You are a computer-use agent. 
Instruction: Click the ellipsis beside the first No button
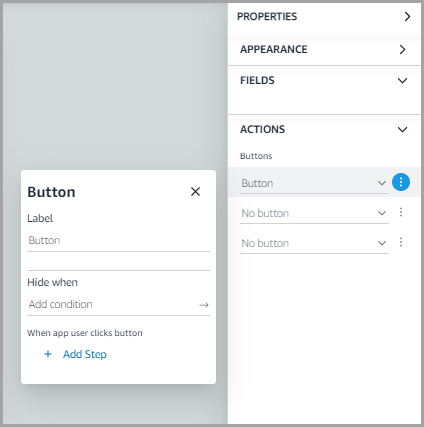[401, 212]
